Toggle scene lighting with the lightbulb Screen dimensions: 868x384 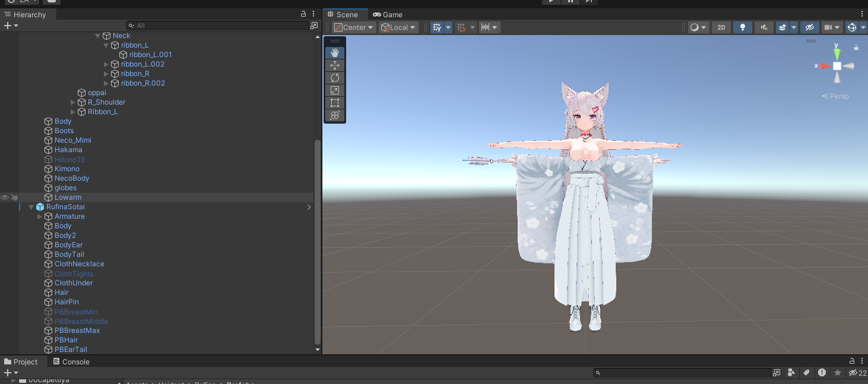[x=742, y=27]
